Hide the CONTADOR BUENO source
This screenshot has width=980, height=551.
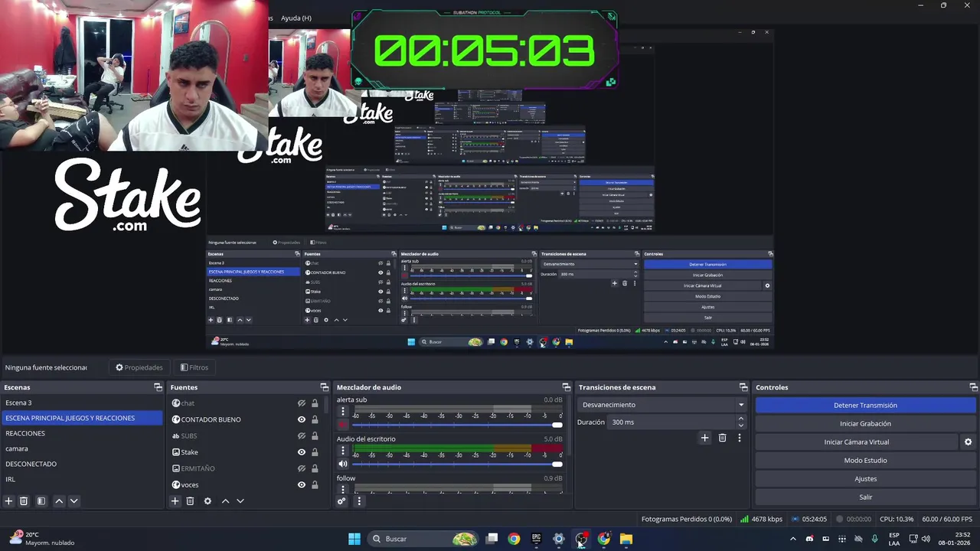click(302, 419)
